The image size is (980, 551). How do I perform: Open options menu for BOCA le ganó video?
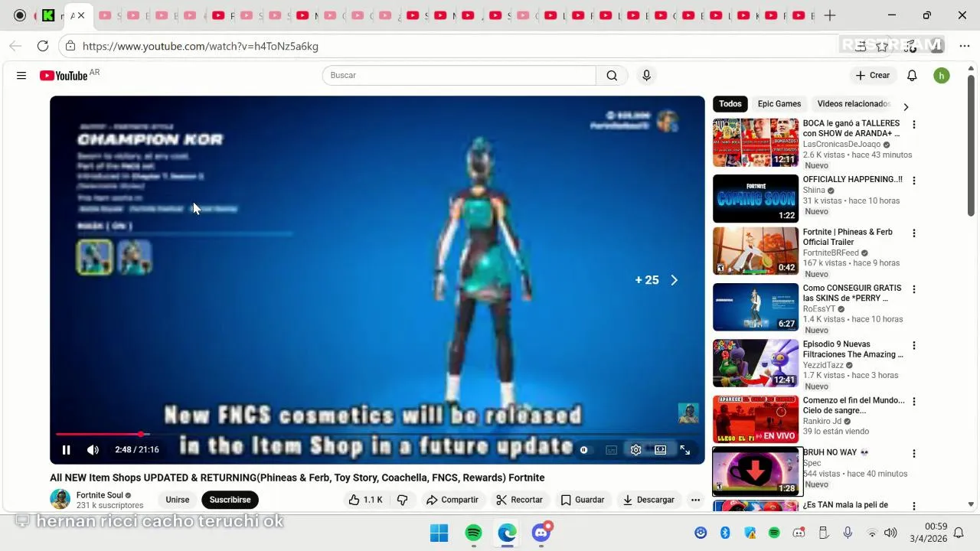(x=913, y=124)
